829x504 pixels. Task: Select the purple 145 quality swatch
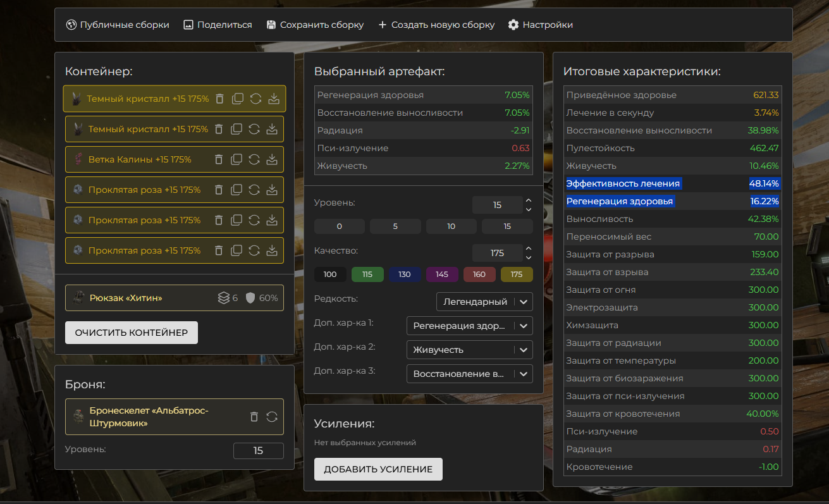[442, 274]
